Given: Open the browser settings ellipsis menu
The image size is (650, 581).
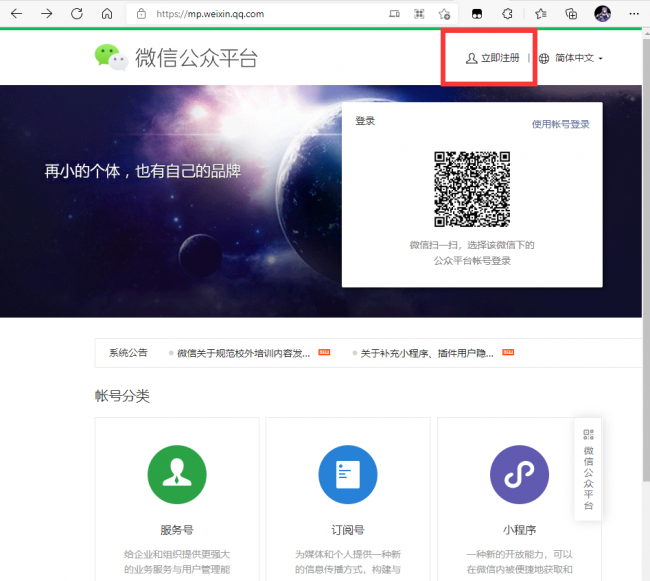Looking at the screenshot, I should point(633,14).
